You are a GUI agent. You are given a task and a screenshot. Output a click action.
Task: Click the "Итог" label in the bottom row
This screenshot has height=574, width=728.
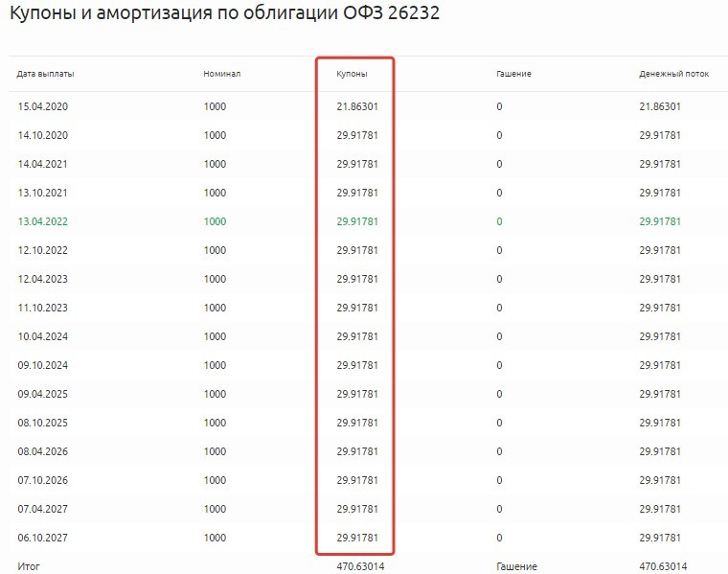point(29,566)
